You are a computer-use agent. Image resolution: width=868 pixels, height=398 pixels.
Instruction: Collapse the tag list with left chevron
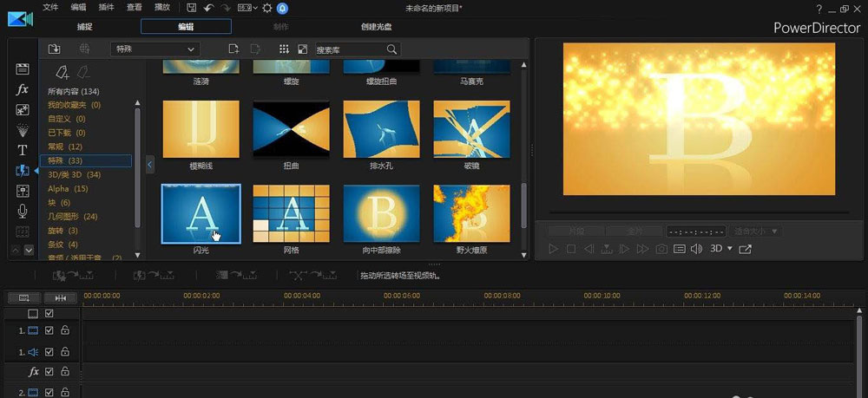click(x=150, y=164)
